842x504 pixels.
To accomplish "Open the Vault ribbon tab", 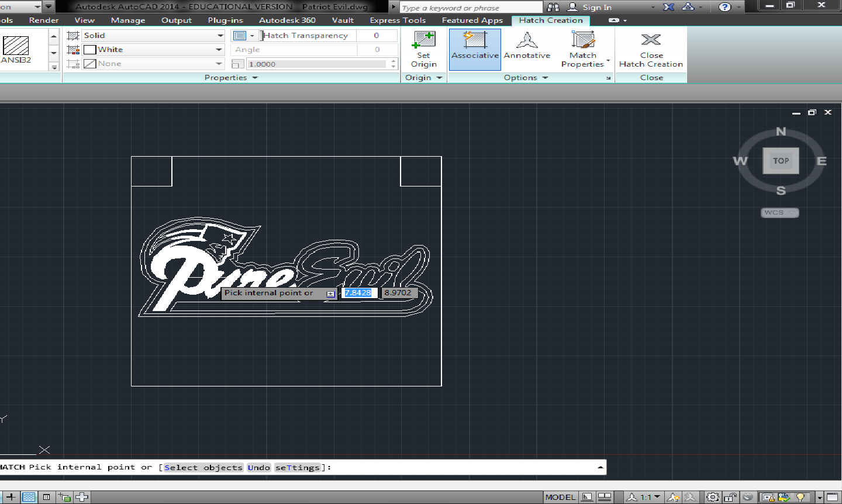I will [343, 20].
